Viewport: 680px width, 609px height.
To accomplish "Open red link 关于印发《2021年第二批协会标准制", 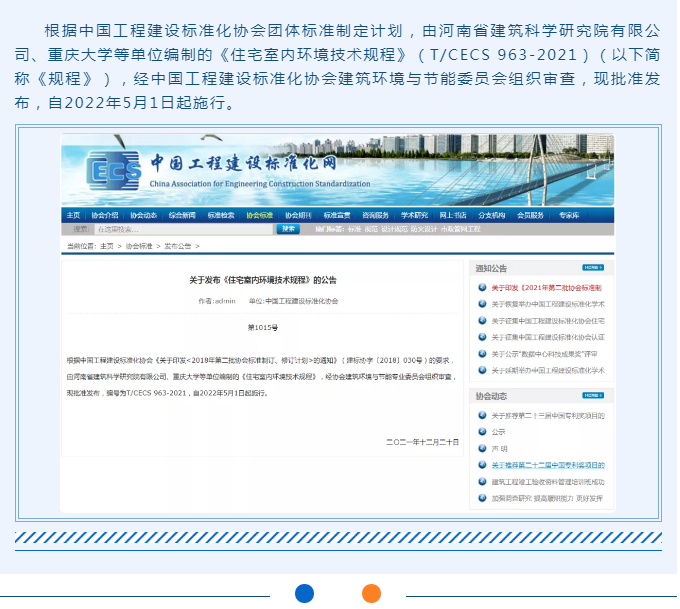I will tap(546, 288).
